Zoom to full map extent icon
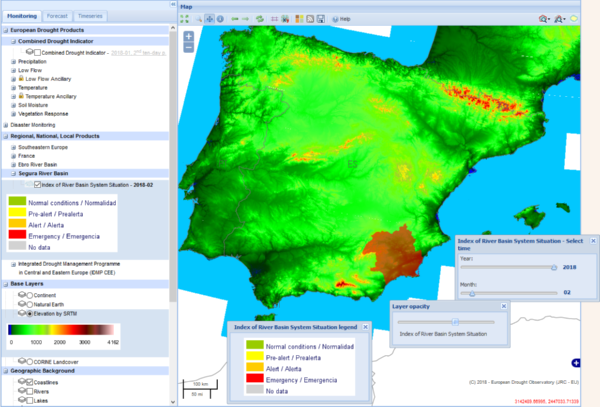 (184, 19)
